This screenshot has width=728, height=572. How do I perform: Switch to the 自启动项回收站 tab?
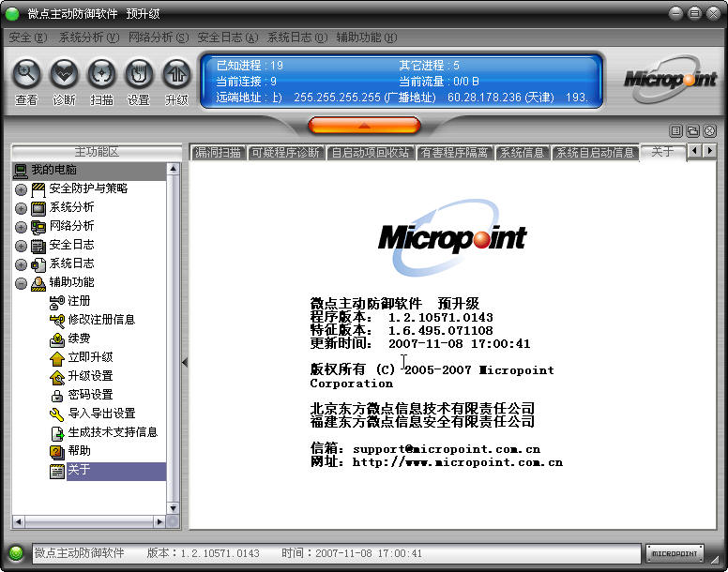coord(371,152)
